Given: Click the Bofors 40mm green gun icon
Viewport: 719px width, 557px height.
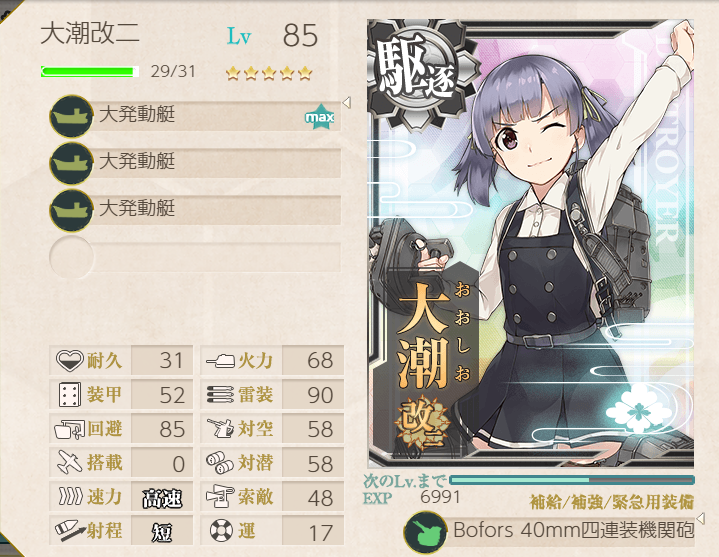Looking at the screenshot, I should [x=426, y=532].
